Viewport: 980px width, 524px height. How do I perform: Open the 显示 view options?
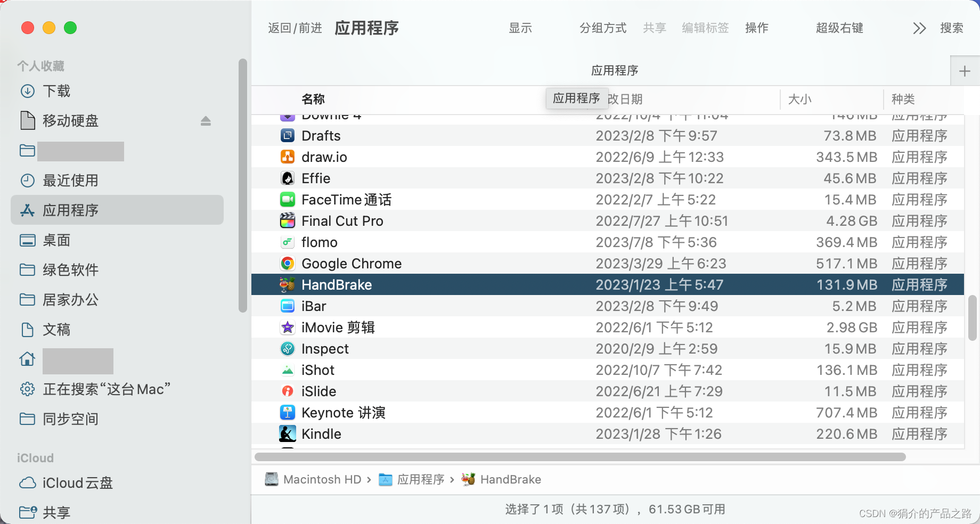[x=520, y=28]
